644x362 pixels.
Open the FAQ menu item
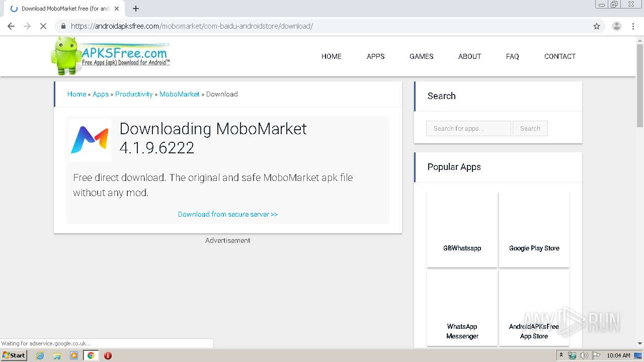512,56
